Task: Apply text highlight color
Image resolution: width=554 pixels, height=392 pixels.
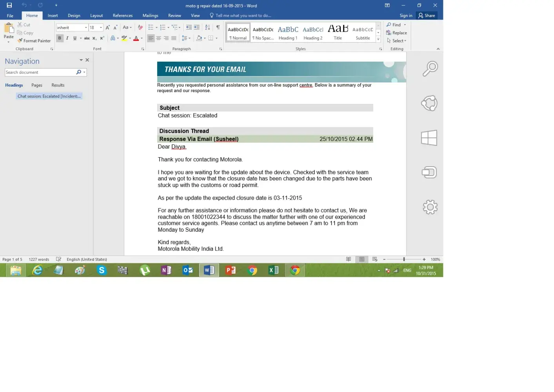Action: click(124, 38)
